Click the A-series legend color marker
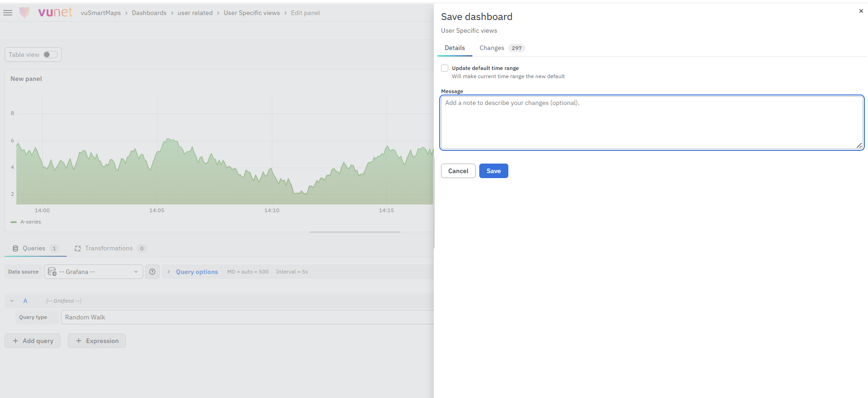This screenshot has height=398, width=868. point(14,222)
